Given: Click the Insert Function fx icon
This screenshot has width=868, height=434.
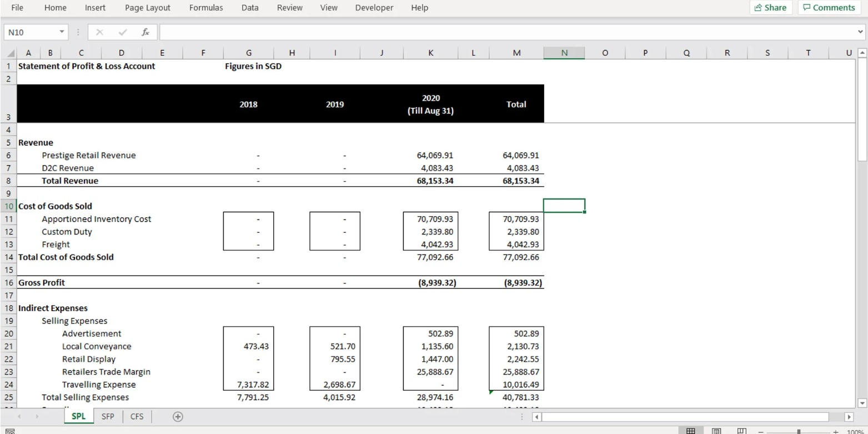Looking at the screenshot, I should 145,32.
